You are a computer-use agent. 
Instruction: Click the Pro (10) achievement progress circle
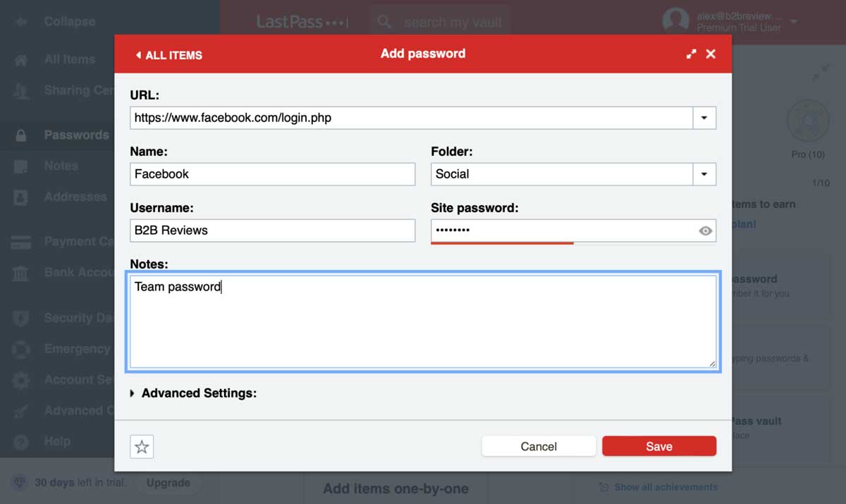(x=808, y=121)
